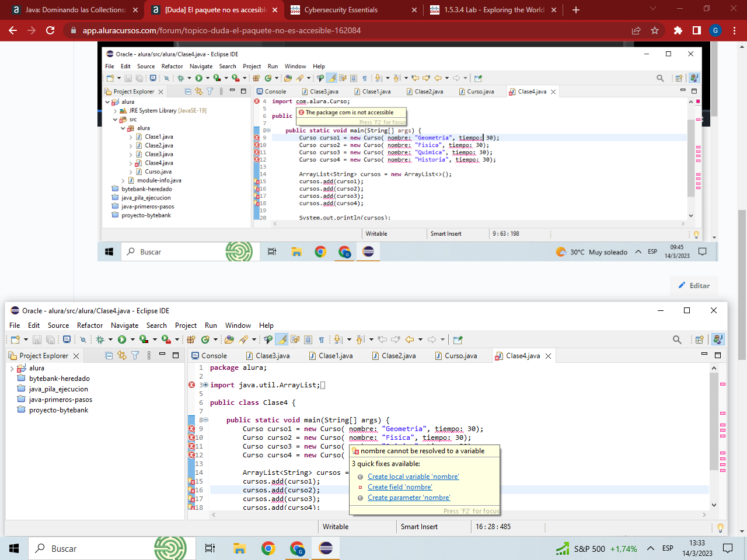Viewport: 747px width, 560px height.
Task: Click the lightbulb tip icon in status bar
Action: coord(720,527)
